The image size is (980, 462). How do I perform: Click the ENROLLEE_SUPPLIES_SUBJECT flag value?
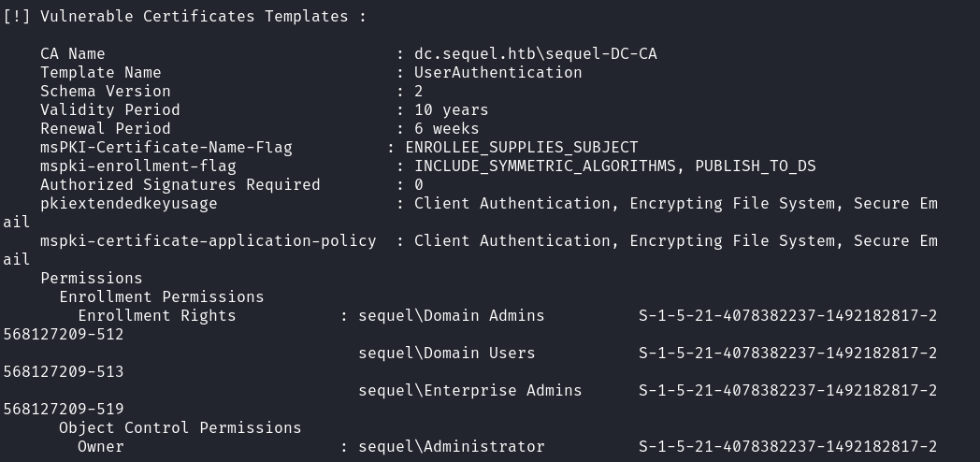[521, 147]
